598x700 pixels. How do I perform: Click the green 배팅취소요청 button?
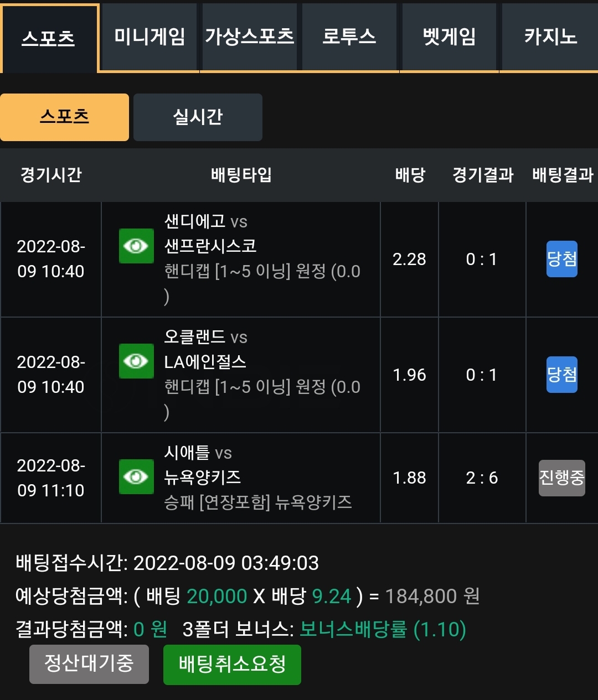click(x=232, y=665)
